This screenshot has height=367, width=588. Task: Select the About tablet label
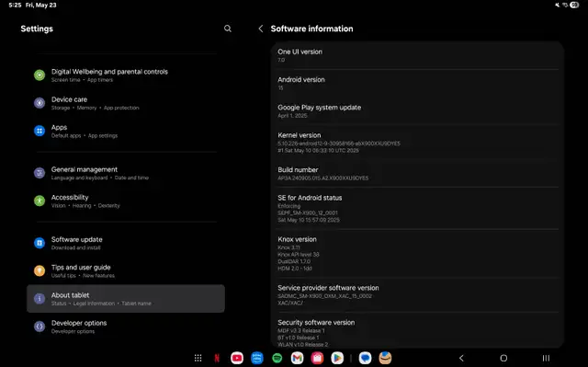tap(70, 295)
